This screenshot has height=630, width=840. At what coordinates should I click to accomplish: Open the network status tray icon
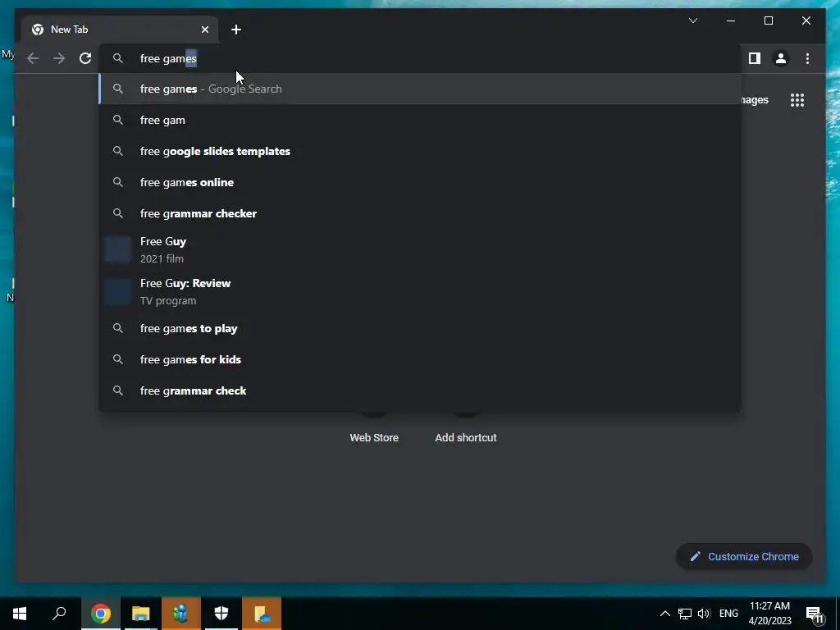tap(685, 614)
